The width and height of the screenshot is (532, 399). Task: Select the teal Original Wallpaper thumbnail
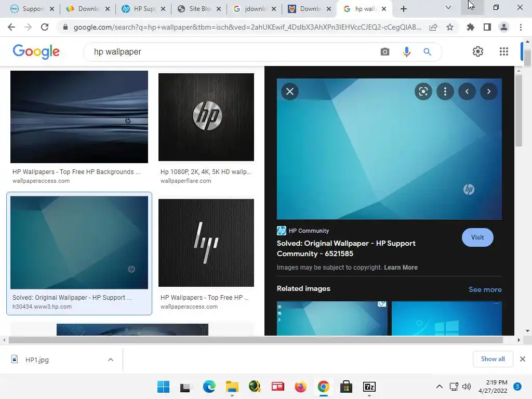79,243
